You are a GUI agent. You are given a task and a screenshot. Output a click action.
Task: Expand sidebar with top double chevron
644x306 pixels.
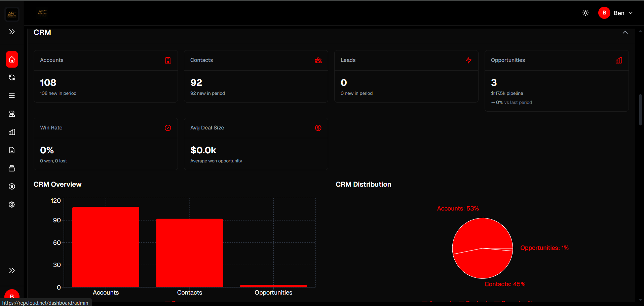[x=12, y=32]
